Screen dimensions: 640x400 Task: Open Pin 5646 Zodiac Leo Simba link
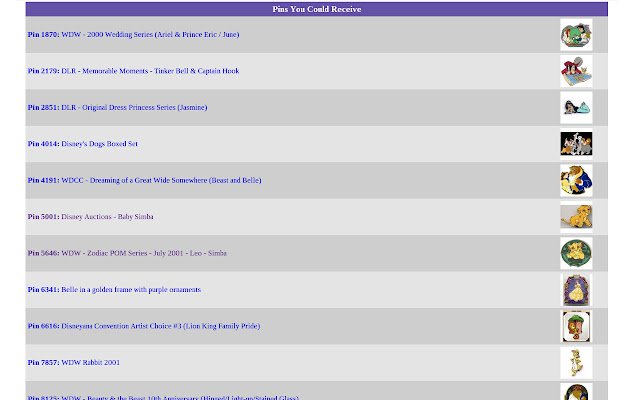coord(127,253)
